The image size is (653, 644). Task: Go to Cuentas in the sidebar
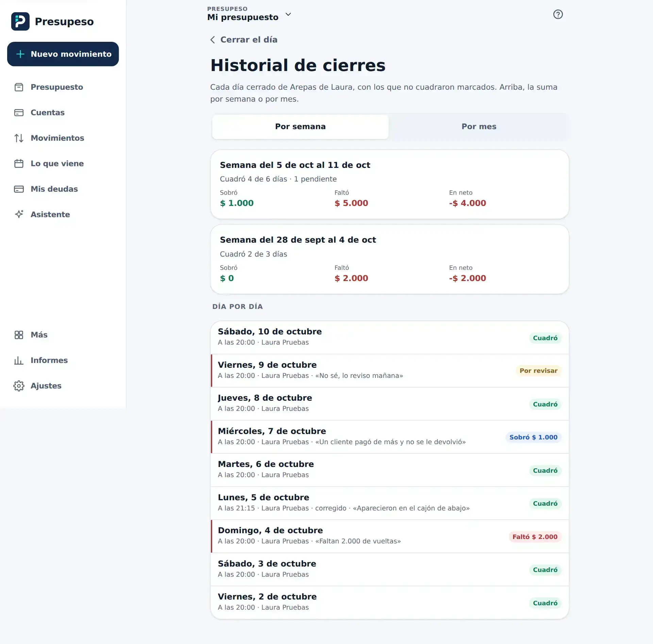[63, 112]
